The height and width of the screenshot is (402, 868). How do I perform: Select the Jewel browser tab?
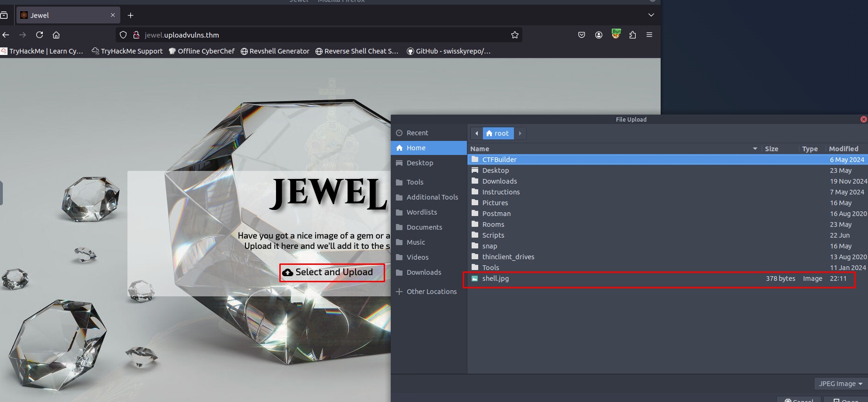click(69, 15)
